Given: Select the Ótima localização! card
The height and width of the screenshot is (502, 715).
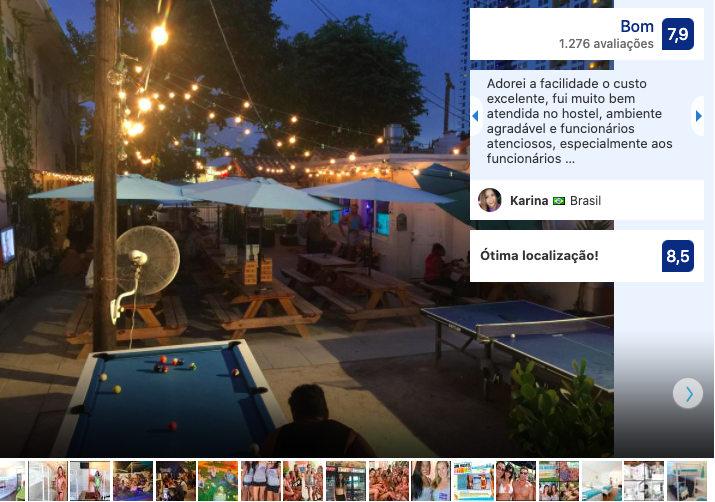Looking at the screenshot, I should coord(587,256).
